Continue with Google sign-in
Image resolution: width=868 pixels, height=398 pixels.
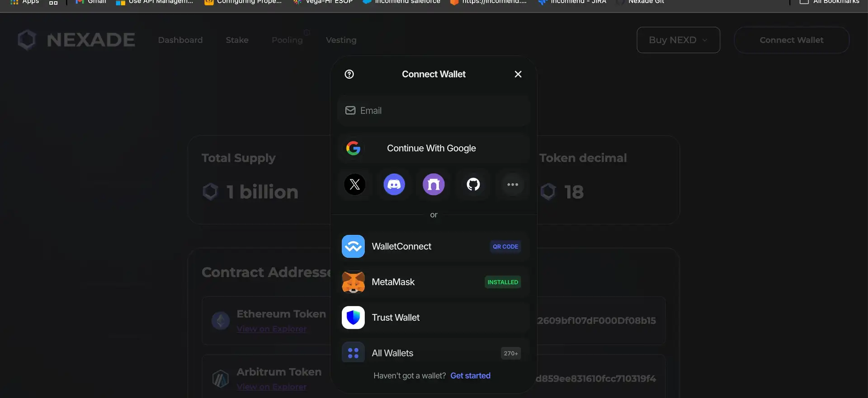click(433, 148)
